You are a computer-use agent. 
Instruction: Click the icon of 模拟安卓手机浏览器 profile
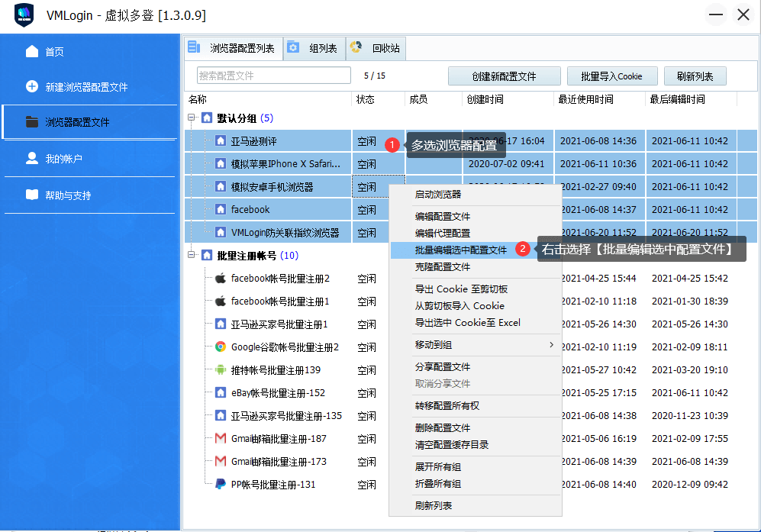[221, 186]
